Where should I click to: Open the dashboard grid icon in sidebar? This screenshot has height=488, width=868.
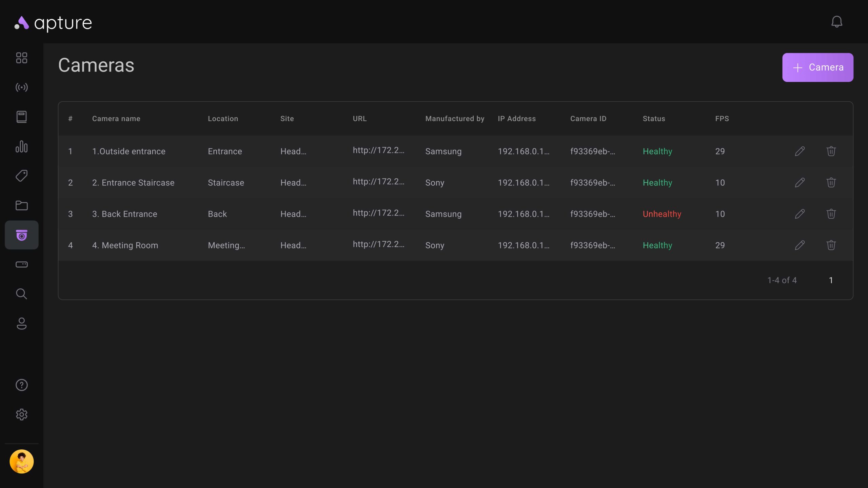(22, 58)
